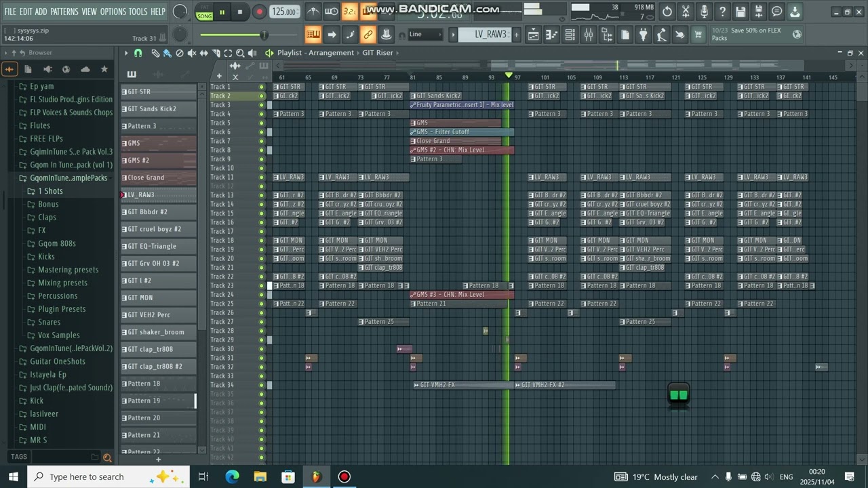Open the FILE menu
This screenshot has width=868, height=488.
click(x=10, y=12)
